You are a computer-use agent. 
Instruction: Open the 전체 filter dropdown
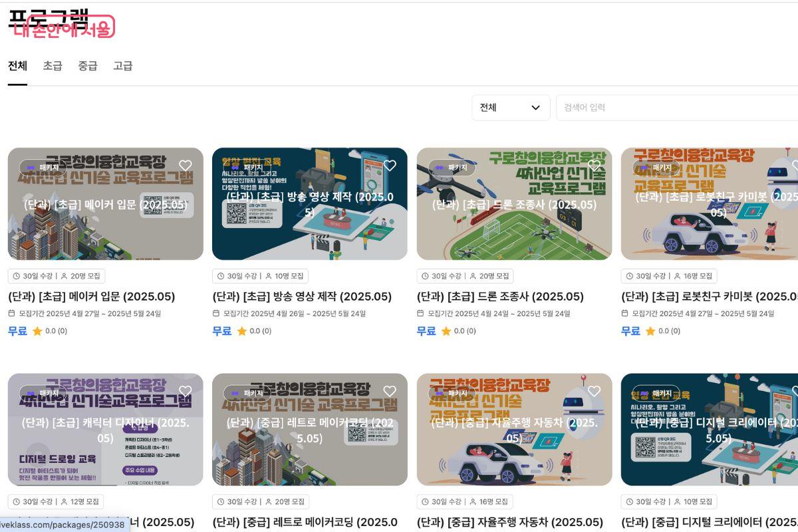[510, 108]
